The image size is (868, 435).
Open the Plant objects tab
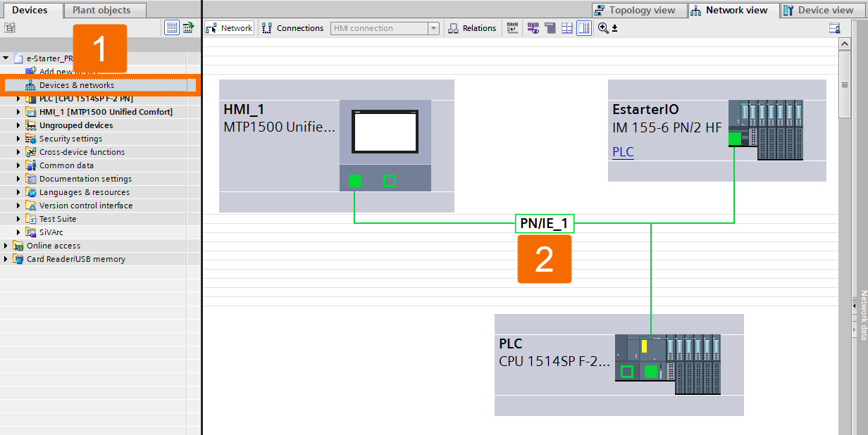click(105, 10)
